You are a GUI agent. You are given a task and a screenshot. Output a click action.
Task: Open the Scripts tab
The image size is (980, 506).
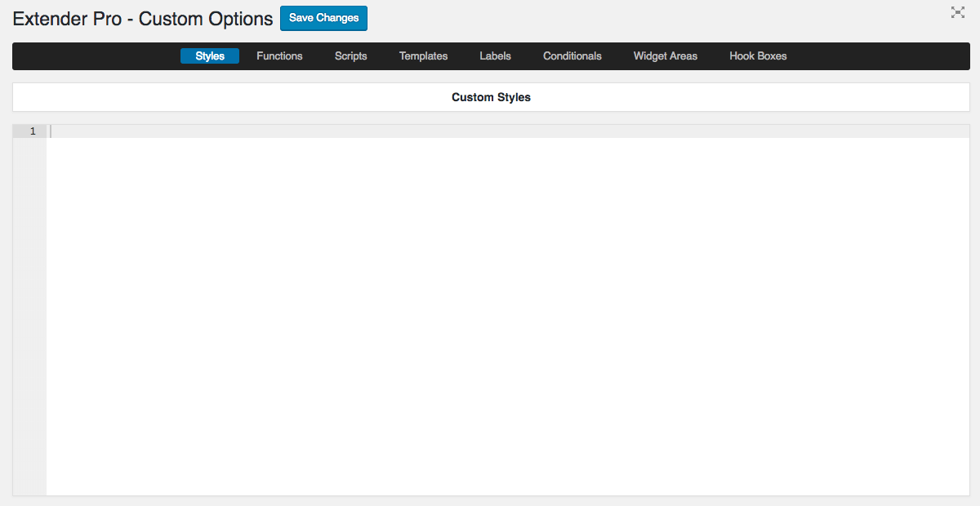pos(350,56)
